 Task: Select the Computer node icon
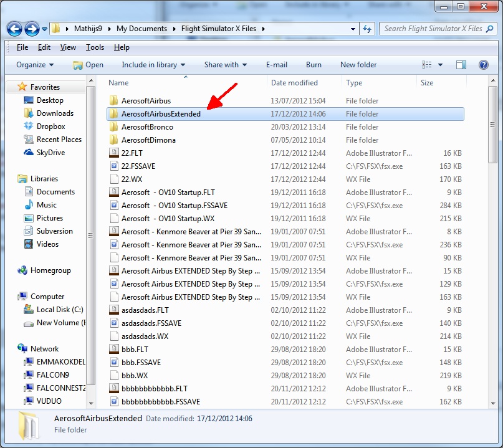click(x=22, y=297)
